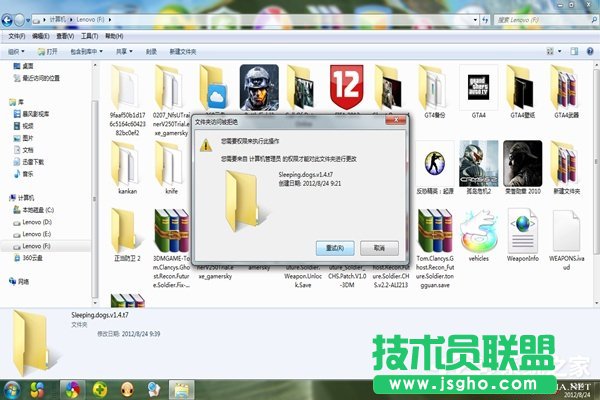This screenshot has width=600, height=400.
Task: Click the 取消 cancel button in dialog
Action: (x=377, y=246)
